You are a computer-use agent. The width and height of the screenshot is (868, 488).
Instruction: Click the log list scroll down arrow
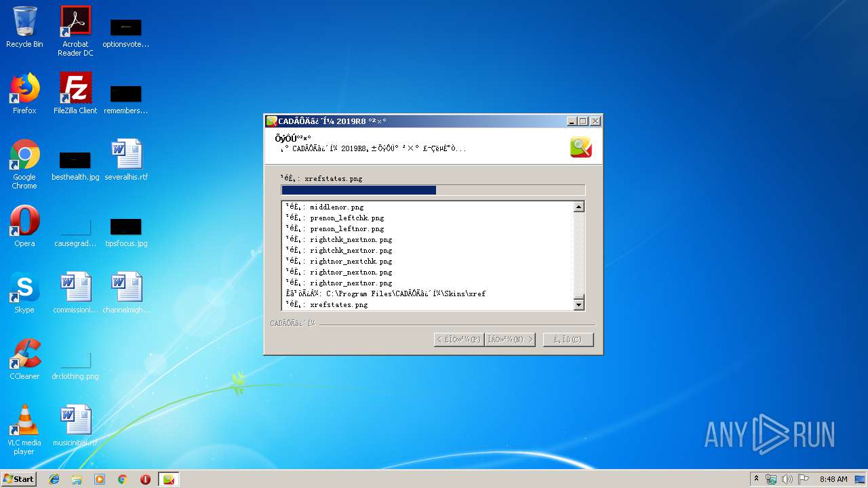(x=578, y=305)
